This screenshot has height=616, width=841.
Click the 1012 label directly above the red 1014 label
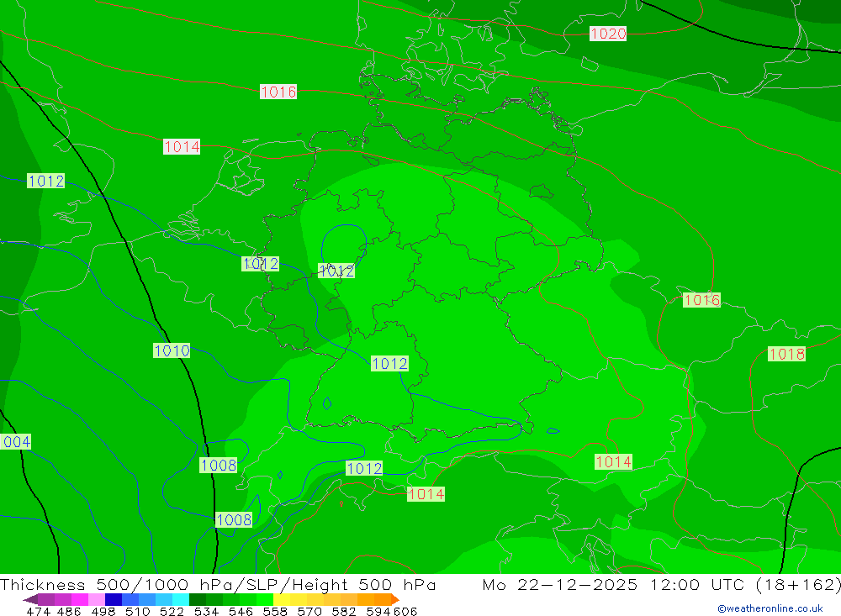coord(364,468)
